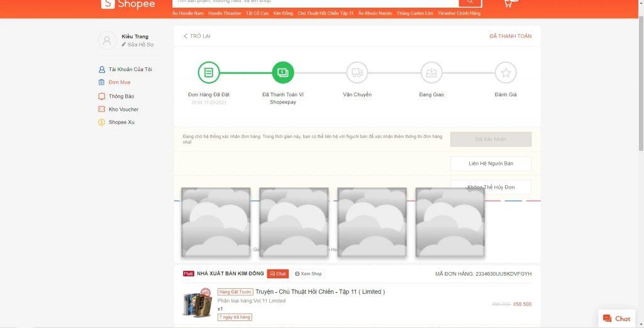
Task: Open Shopee Xu in the sidebar
Action: pyautogui.click(x=121, y=122)
